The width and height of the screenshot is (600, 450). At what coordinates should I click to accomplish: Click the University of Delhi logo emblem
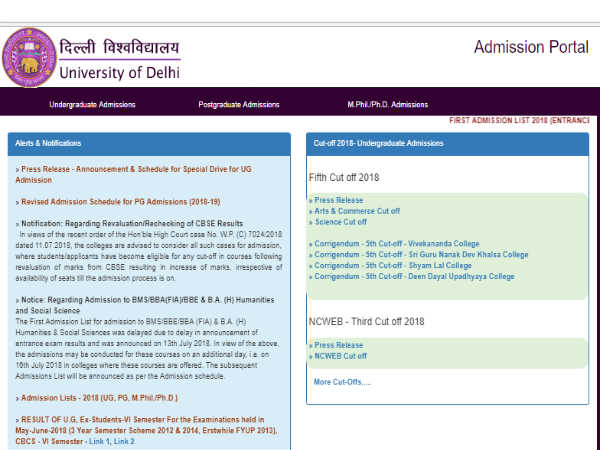(30, 57)
